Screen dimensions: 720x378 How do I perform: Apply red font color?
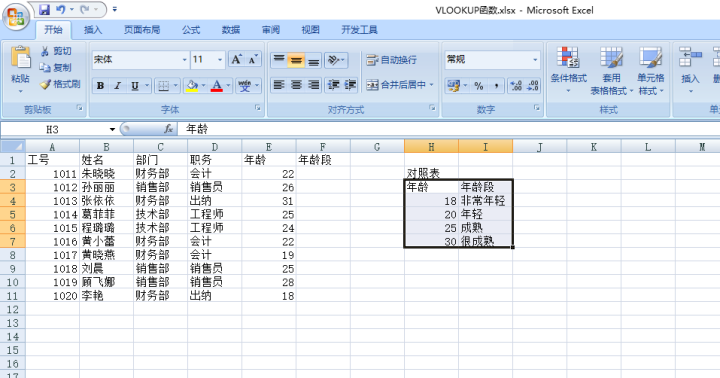tap(217, 86)
